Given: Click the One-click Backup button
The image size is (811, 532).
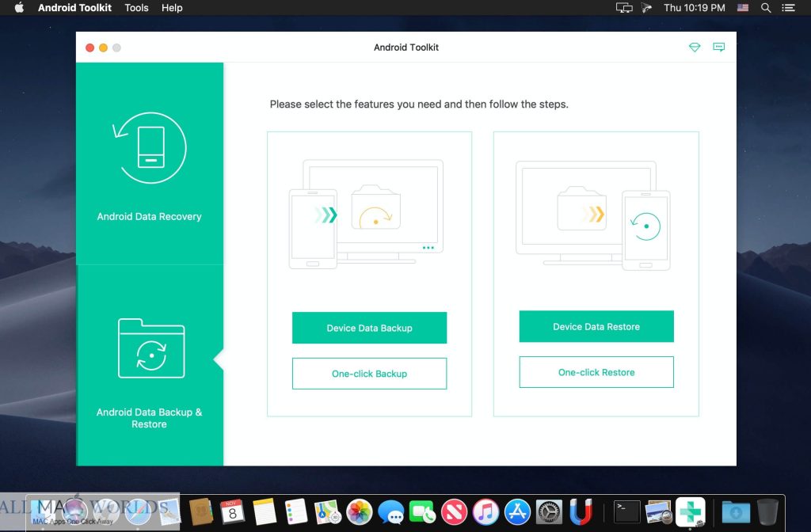Looking at the screenshot, I should point(369,374).
